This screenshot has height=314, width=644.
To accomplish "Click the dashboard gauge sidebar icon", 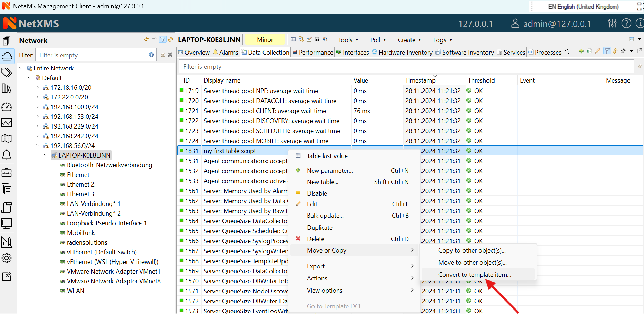I will click(7, 107).
